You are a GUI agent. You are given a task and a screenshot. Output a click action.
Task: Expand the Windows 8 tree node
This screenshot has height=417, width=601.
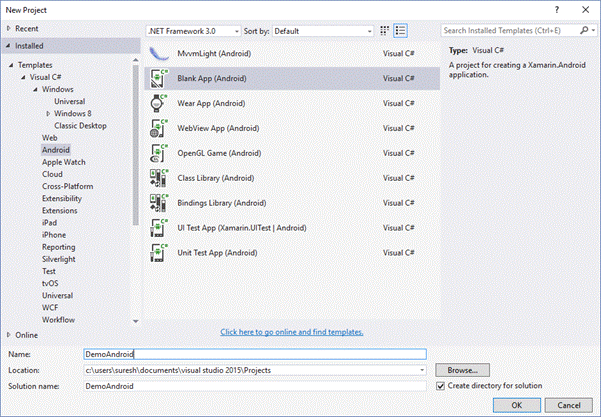tap(48, 113)
